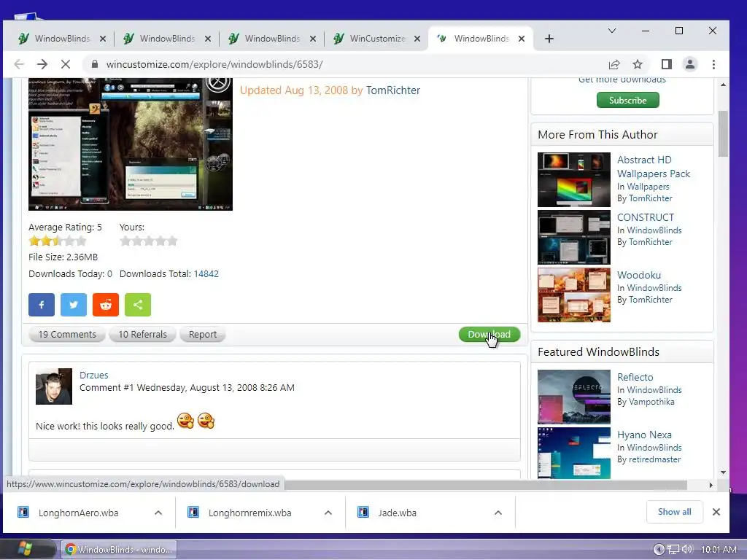This screenshot has height=560, width=747.
Task: Show hidden tray icons arrow
Action: 659,549
